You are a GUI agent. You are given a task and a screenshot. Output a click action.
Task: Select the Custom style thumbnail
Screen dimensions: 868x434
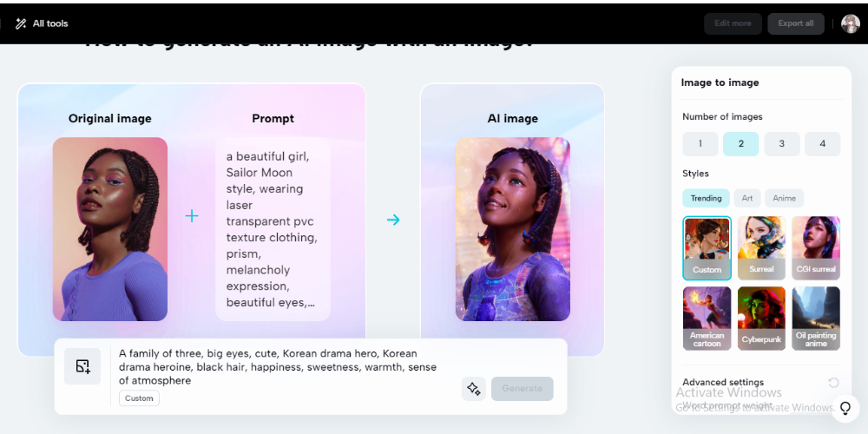tap(707, 248)
